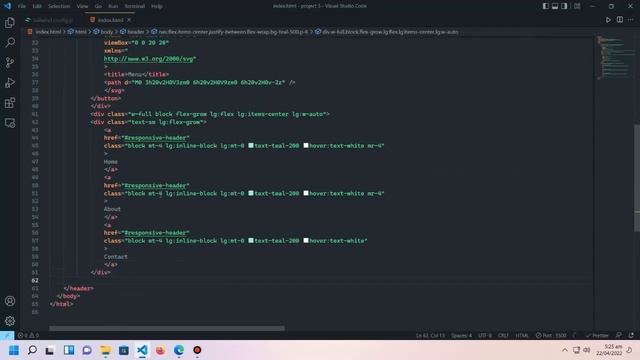640x360 pixels.
Task: Open Firefox from the taskbar
Action: [160, 350]
